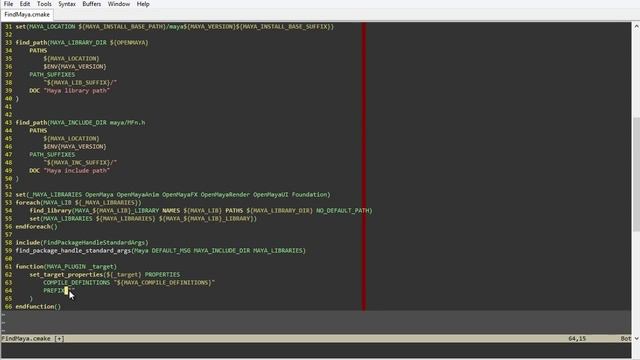Click function(MAYA_PLUGIN _target) line
Viewport: 640px width, 360px height.
pos(66,267)
